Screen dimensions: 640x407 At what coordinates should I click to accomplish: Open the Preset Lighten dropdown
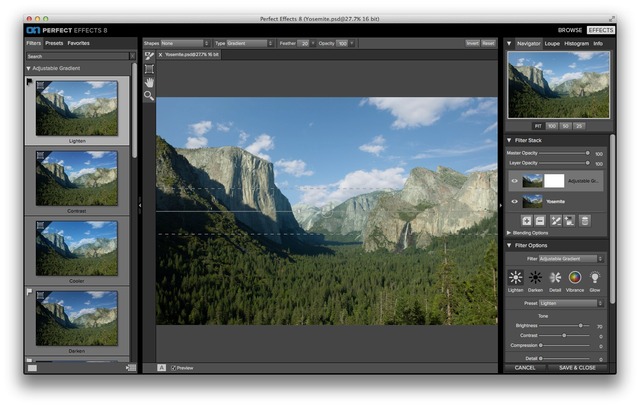571,303
